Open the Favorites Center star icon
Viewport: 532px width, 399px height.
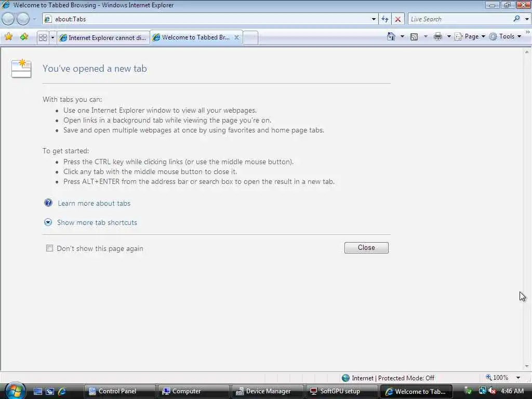tap(9, 37)
